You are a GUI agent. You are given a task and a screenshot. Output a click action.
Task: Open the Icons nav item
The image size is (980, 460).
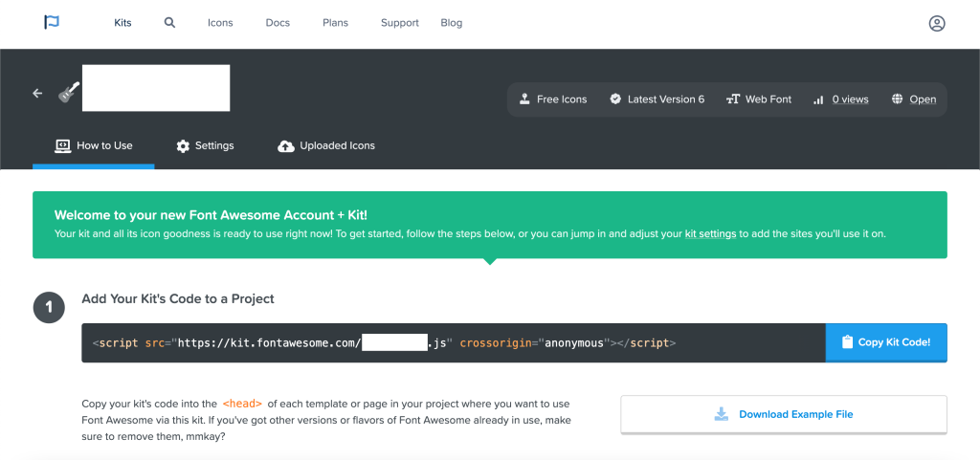[220, 23]
